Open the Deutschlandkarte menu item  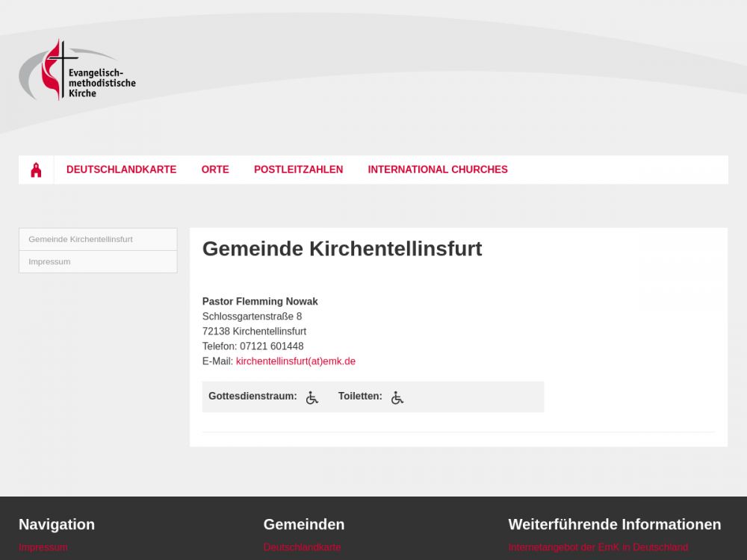pos(121,169)
